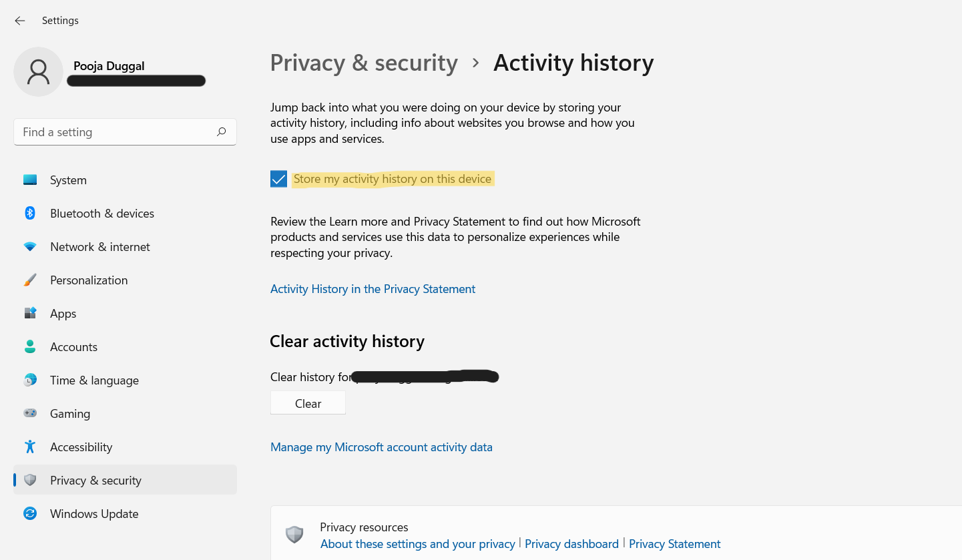This screenshot has width=962, height=560.
Task: Click the user profile avatar icon
Action: (x=38, y=72)
